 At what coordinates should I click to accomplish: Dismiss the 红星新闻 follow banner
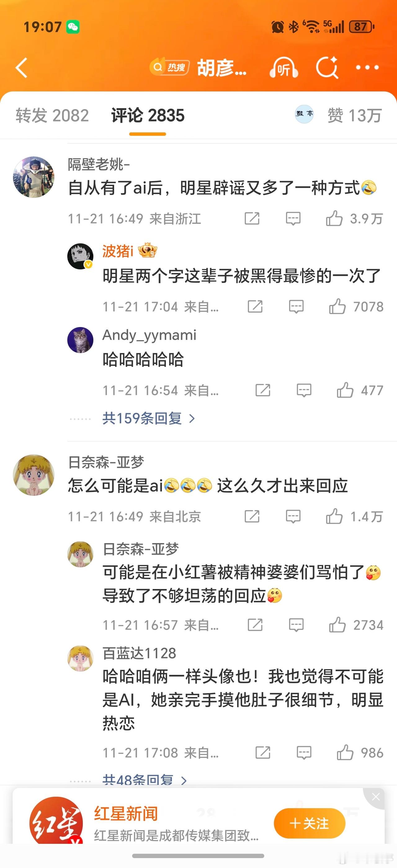pyautogui.click(x=375, y=797)
